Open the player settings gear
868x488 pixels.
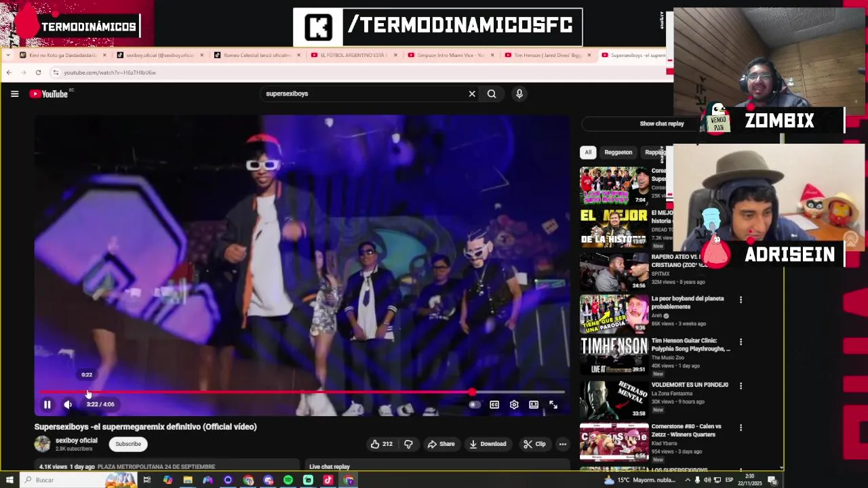[x=514, y=405]
